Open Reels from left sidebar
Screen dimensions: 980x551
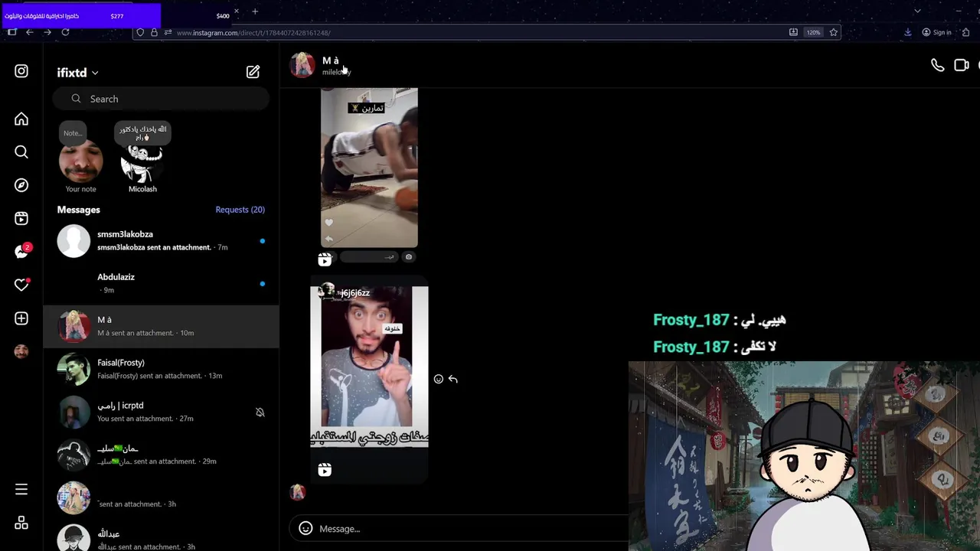(21, 218)
